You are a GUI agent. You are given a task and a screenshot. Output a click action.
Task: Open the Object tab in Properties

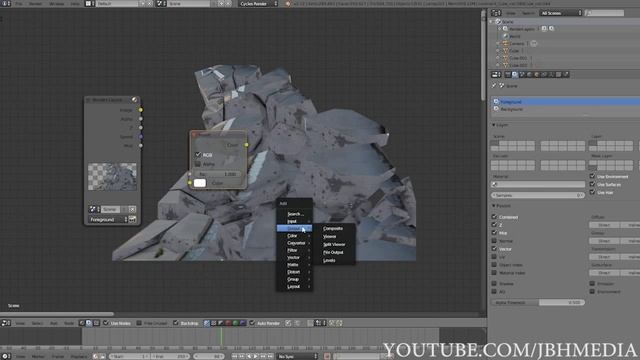[x=537, y=74]
